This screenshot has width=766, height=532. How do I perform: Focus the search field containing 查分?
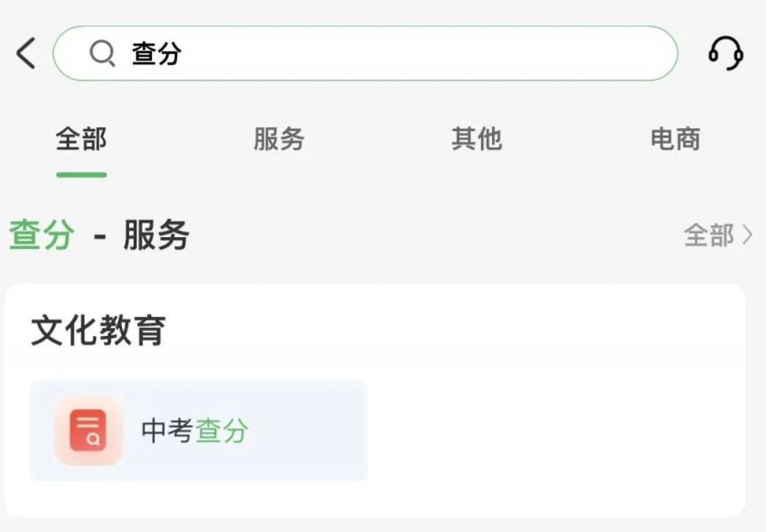click(x=366, y=53)
